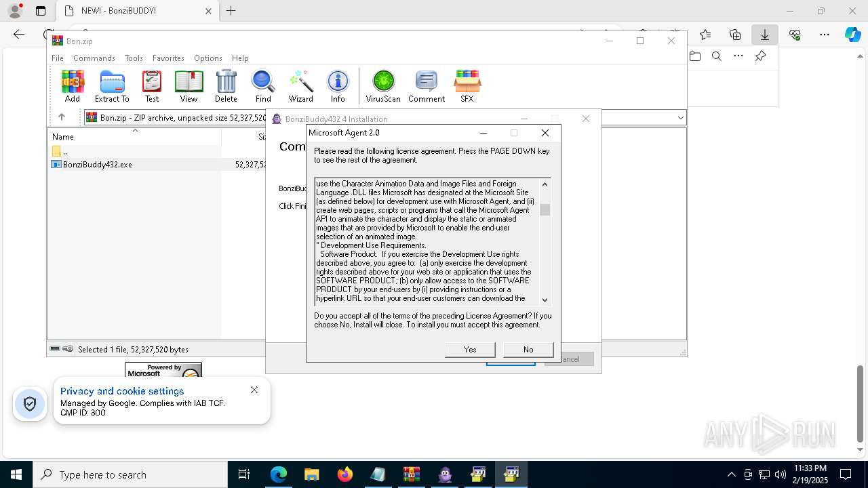Search downloads with magnifier icon
The image size is (868, 488).
717,56
